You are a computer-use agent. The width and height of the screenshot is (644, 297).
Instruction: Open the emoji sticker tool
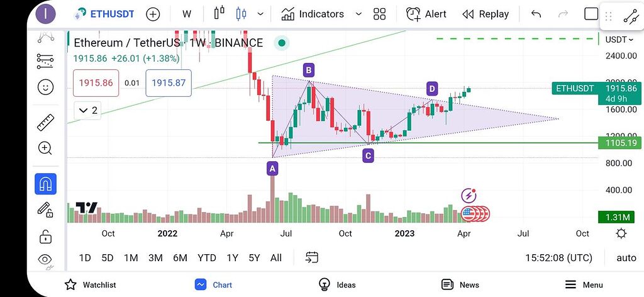tap(45, 87)
